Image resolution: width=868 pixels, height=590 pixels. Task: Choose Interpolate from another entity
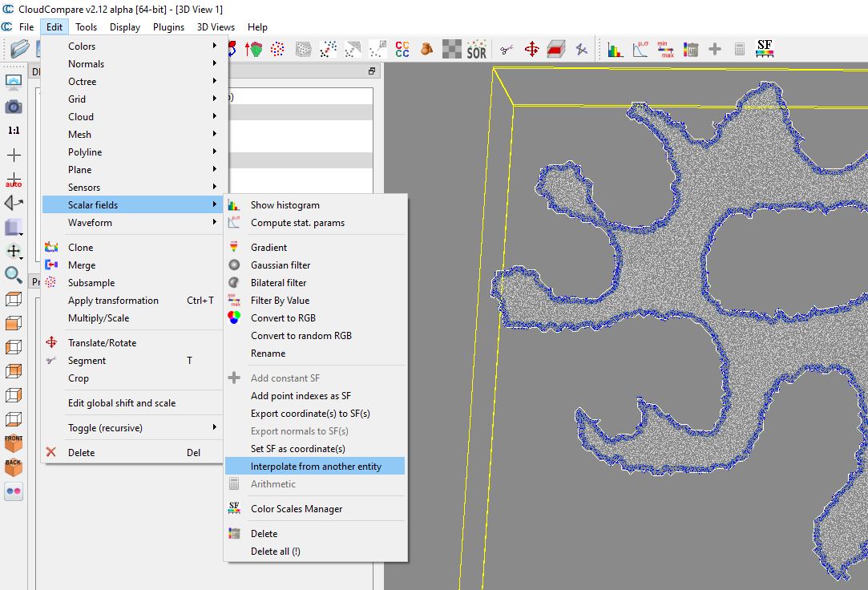316,467
